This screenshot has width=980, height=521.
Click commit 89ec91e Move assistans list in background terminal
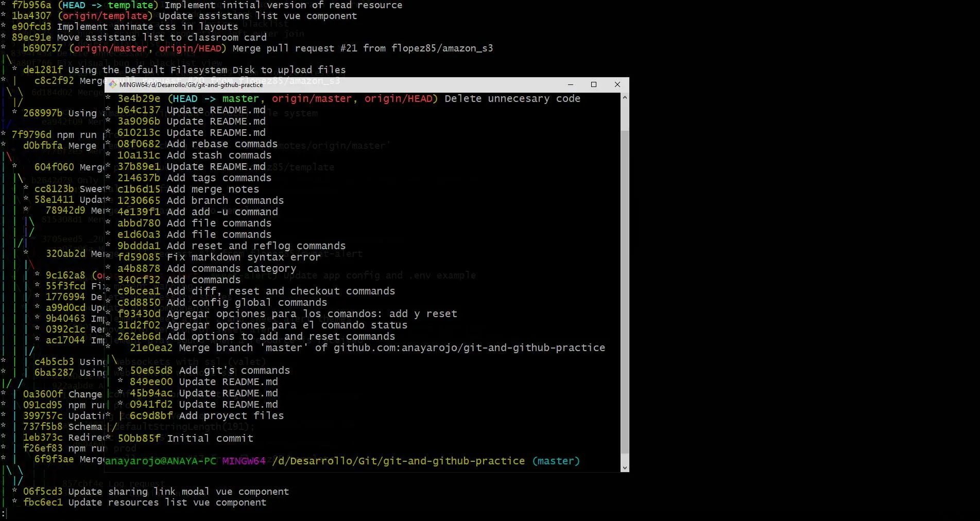tap(139, 37)
